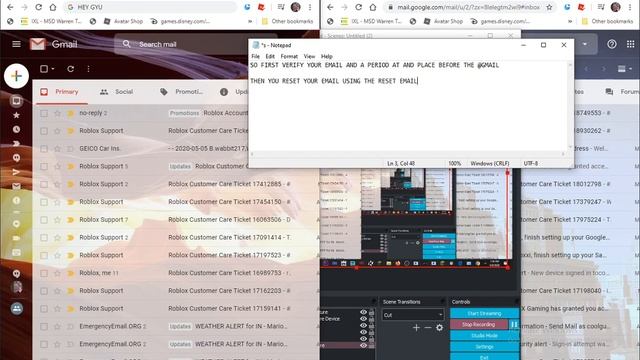Star the no-reply Roblox Account email

57,113
